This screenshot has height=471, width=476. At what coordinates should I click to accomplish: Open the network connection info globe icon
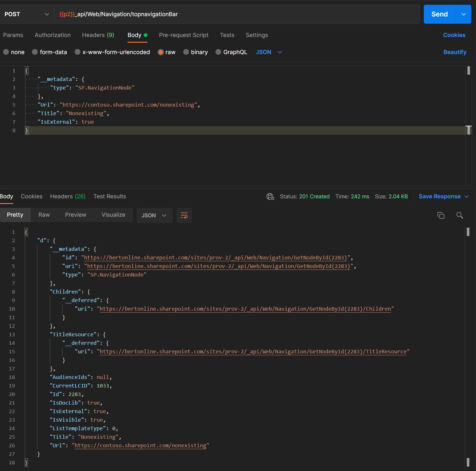tap(270, 196)
